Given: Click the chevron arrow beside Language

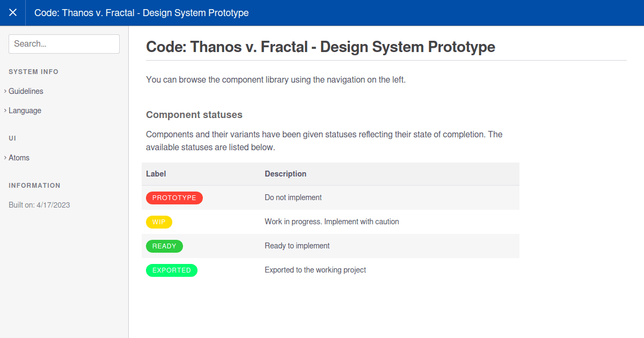Looking at the screenshot, I should pyautogui.click(x=5, y=111).
